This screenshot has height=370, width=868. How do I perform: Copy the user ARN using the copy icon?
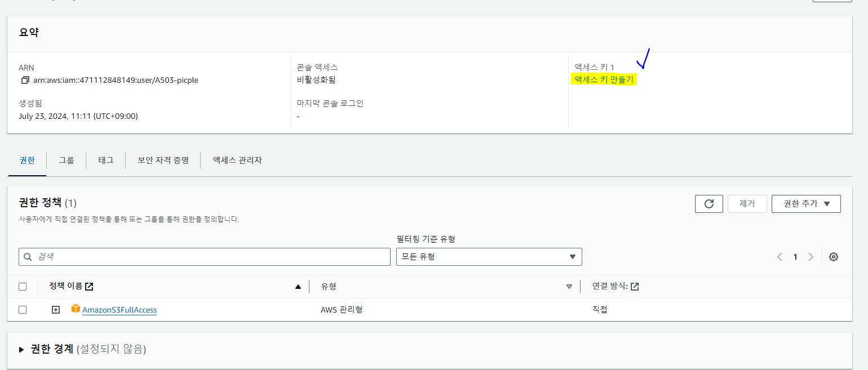(x=25, y=79)
